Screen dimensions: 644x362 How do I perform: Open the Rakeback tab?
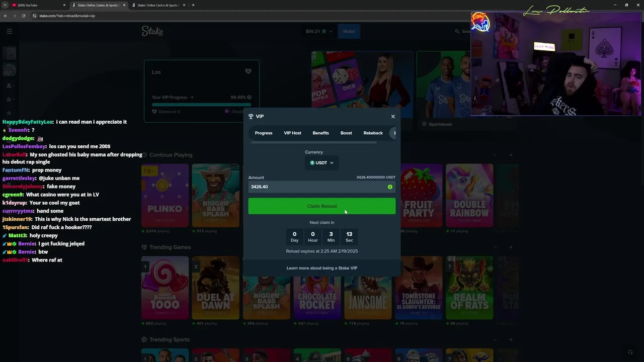tap(373, 133)
